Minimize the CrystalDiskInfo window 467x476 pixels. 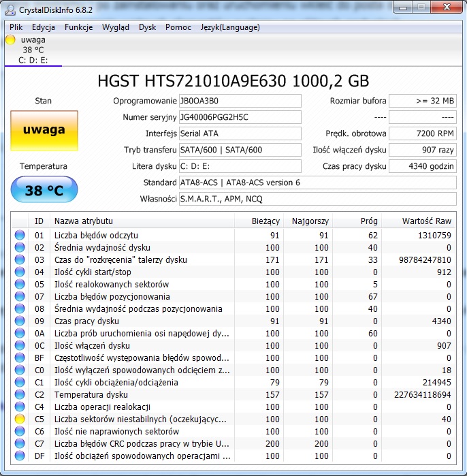pos(403,7)
